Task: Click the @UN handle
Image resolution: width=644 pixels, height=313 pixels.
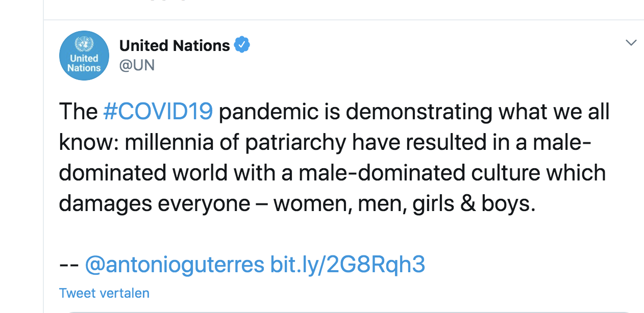Action: [137, 65]
